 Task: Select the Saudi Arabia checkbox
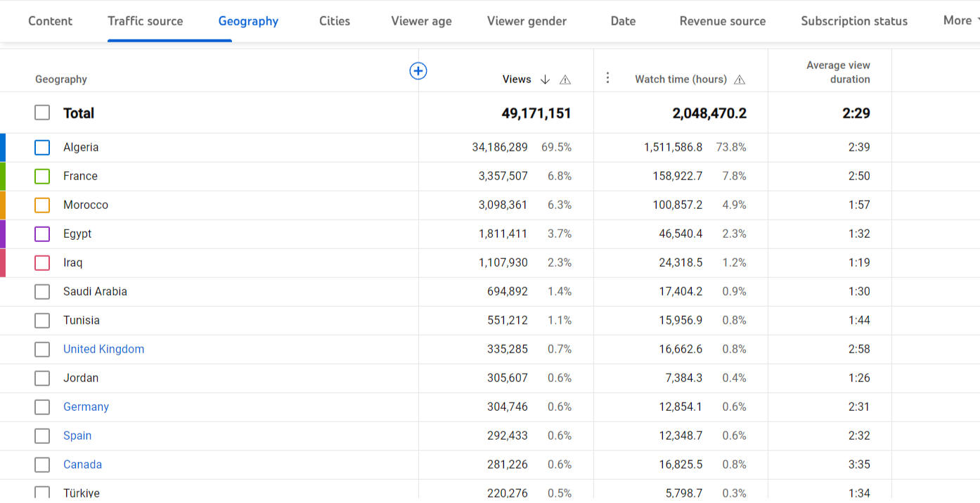[42, 291]
